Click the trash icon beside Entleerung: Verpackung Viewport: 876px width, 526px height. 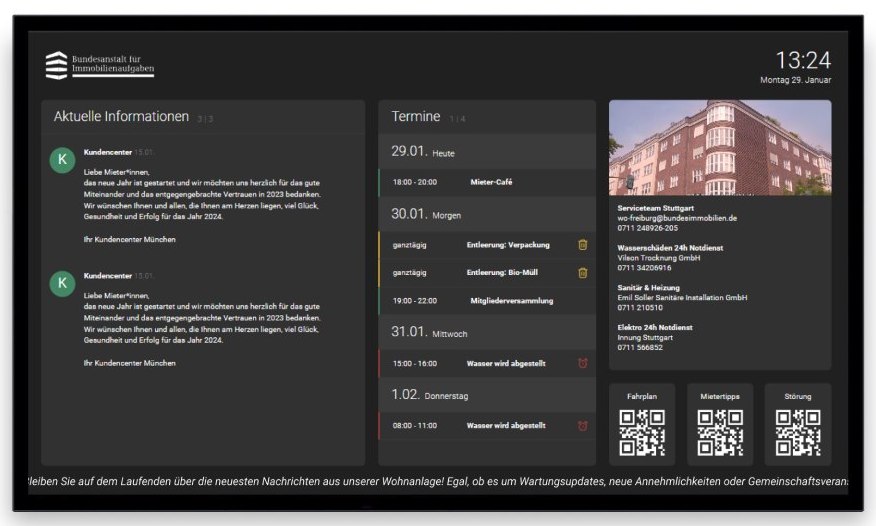582,245
